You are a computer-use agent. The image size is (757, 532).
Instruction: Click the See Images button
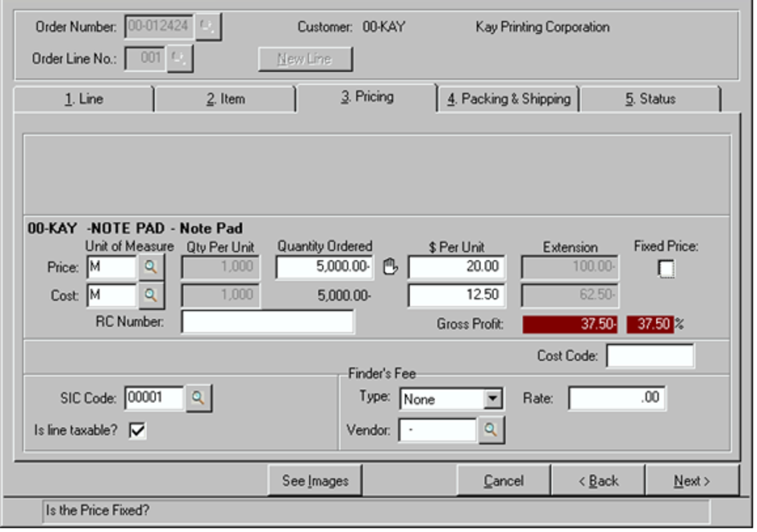[315, 480]
